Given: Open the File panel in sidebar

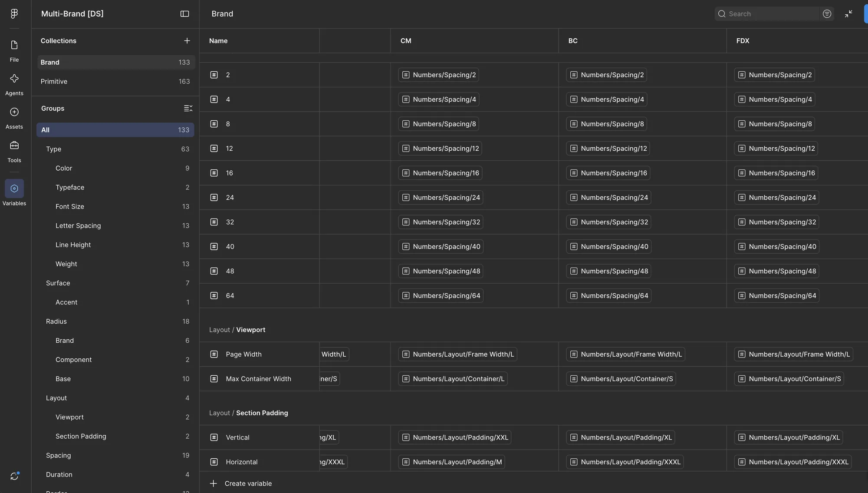Looking at the screenshot, I should coord(14,50).
